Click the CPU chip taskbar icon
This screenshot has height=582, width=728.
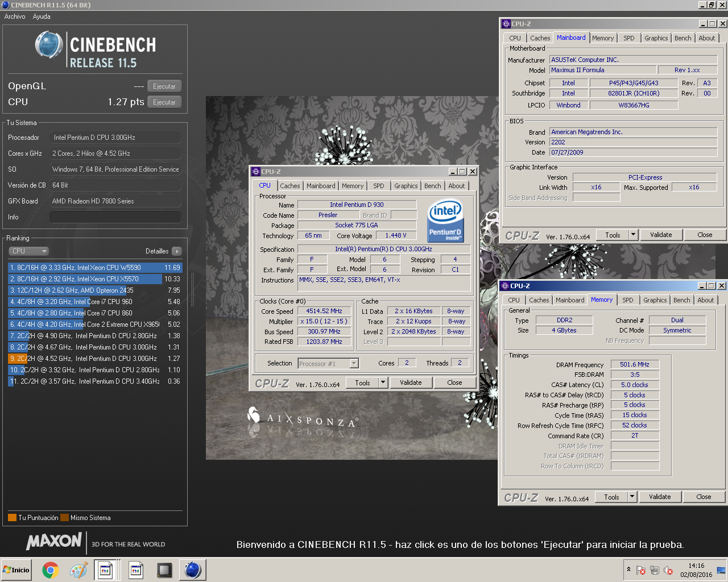pyautogui.click(x=164, y=569)
